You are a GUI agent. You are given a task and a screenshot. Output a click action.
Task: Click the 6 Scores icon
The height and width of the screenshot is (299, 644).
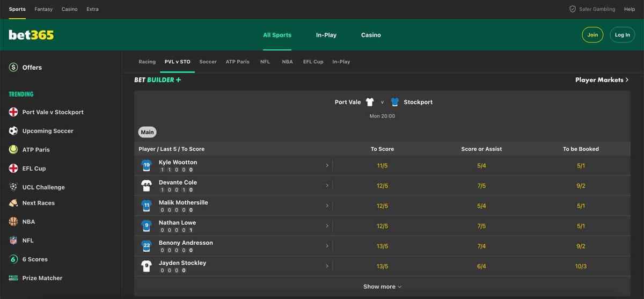point(13,259)
